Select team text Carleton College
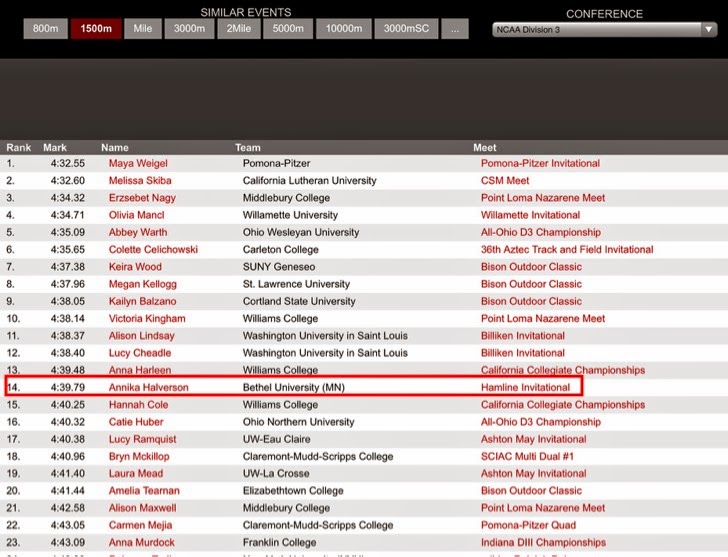The image size is (728, 557). pyautogui.click(x=280, y=249)
